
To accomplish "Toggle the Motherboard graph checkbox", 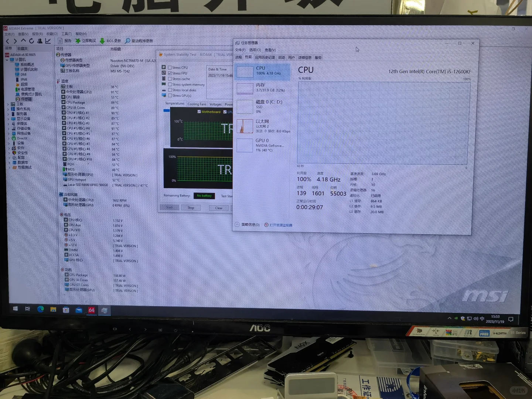I will 199,112.
